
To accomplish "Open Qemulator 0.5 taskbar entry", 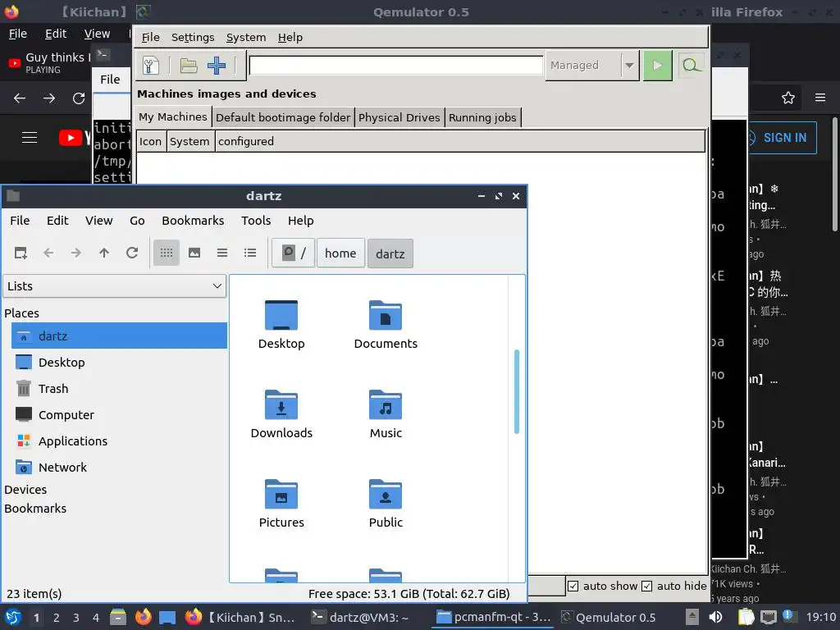I will [x=609, y=618].
